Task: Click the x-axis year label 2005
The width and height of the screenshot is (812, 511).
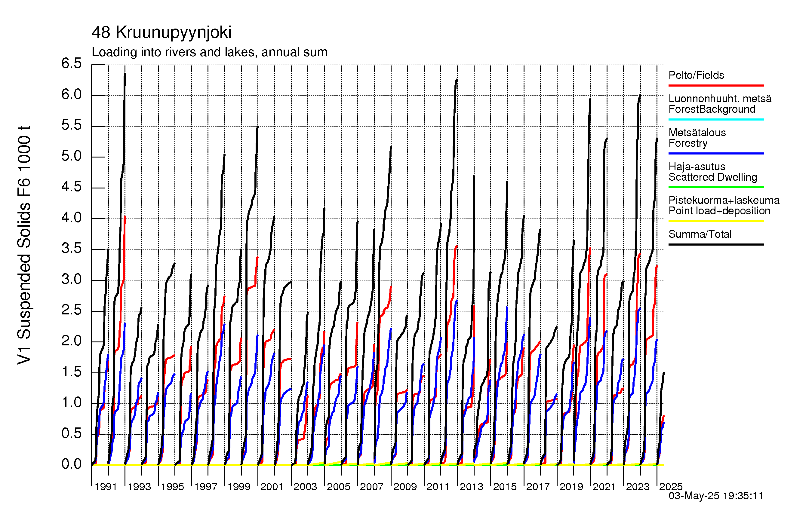Action: tap(339, 487)
